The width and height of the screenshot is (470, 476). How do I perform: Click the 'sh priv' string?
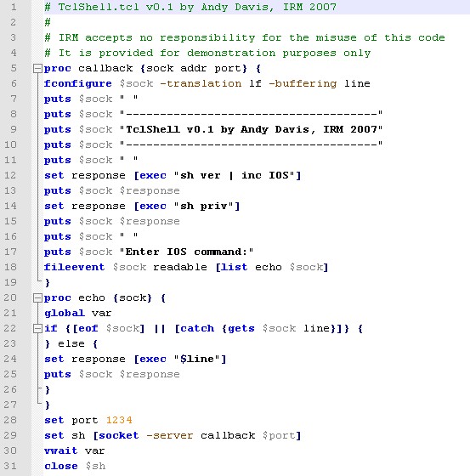pos(204,206)
